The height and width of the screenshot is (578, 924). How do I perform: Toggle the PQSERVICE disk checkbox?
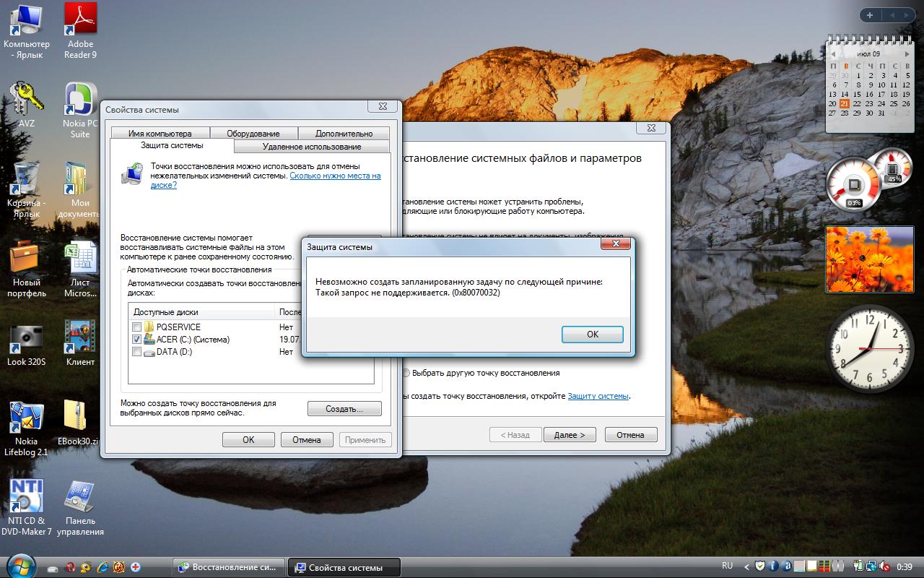click(136, 327)
